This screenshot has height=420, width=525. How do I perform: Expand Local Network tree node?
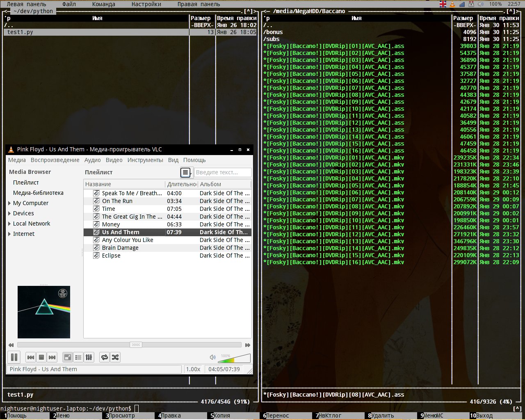tap(9, 224)
